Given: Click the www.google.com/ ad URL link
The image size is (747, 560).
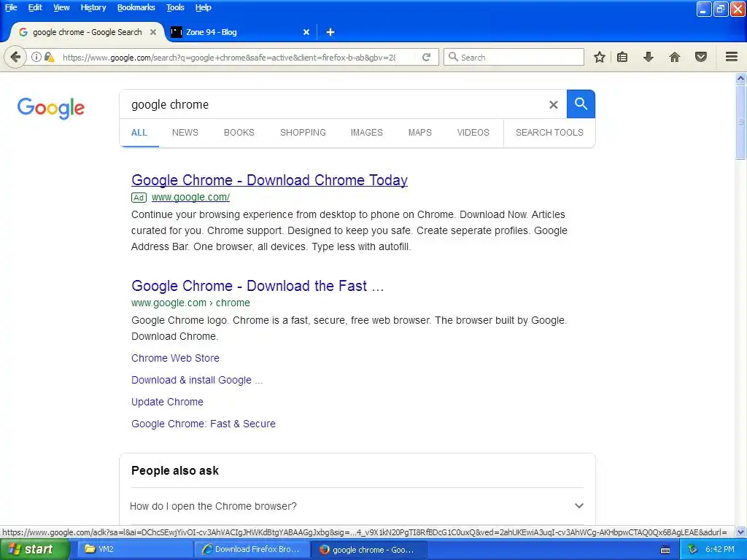Looking at the screenshot, I should (190, 197).
